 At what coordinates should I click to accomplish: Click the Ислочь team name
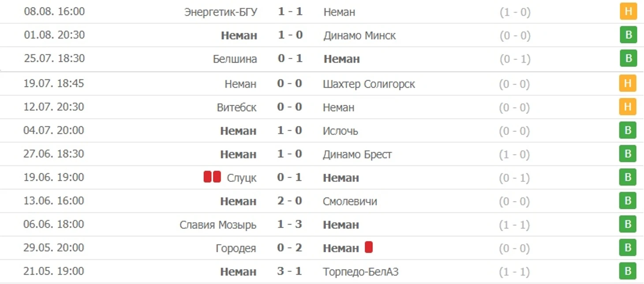click(x=341, y=131)
